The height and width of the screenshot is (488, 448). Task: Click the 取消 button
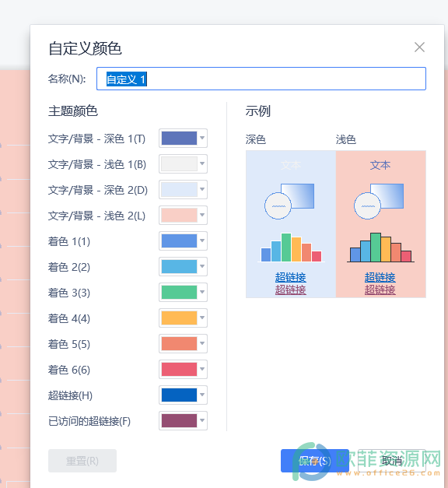click(x=392, y=461)
